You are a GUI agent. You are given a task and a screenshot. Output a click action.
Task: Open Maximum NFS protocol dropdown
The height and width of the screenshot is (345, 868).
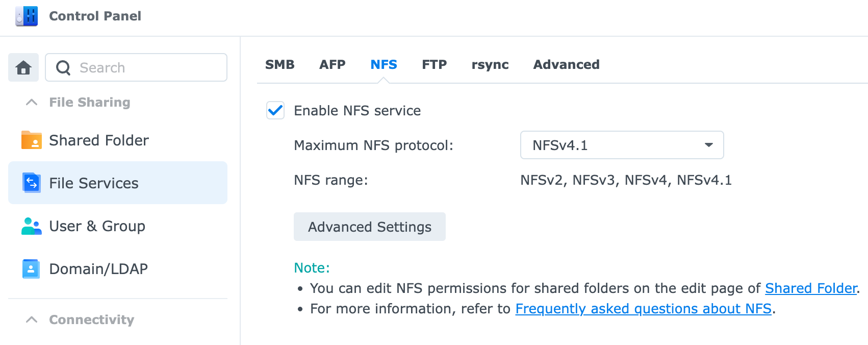pos(621,145)
